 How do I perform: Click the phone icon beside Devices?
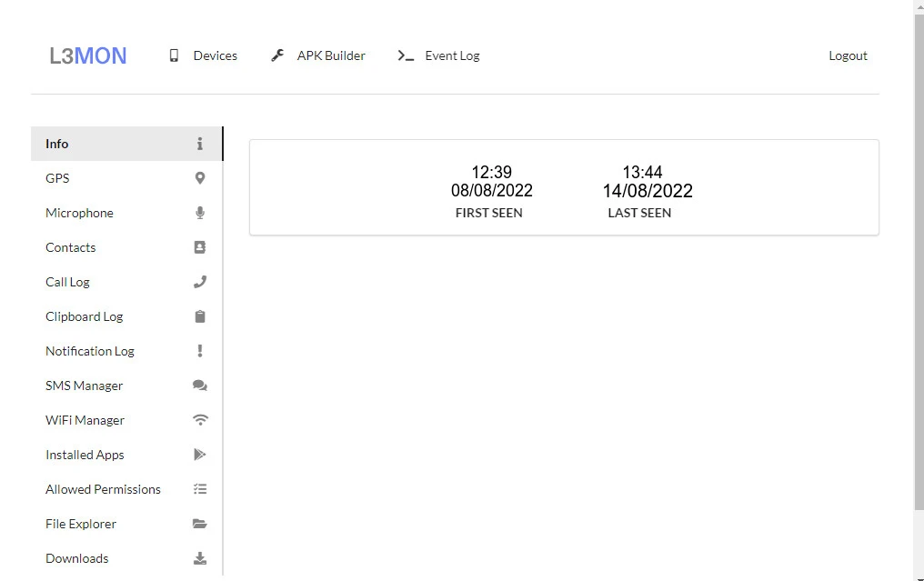[x=174, y=55]
